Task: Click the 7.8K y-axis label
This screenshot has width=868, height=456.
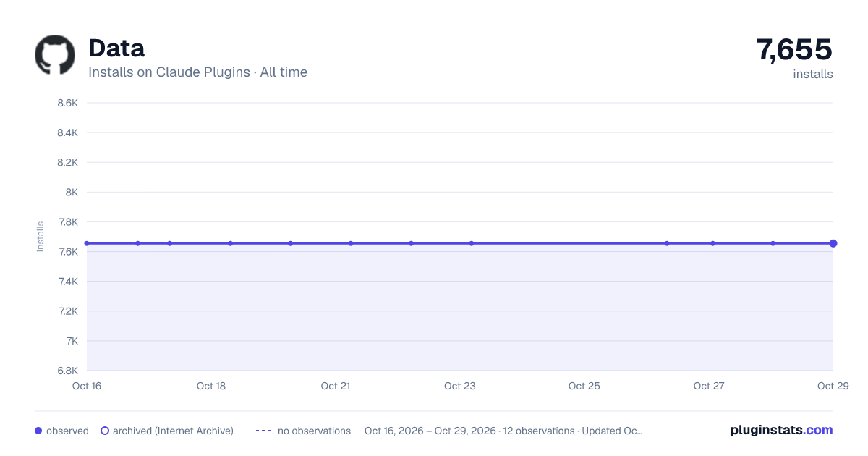Action: tap(67, 221)
